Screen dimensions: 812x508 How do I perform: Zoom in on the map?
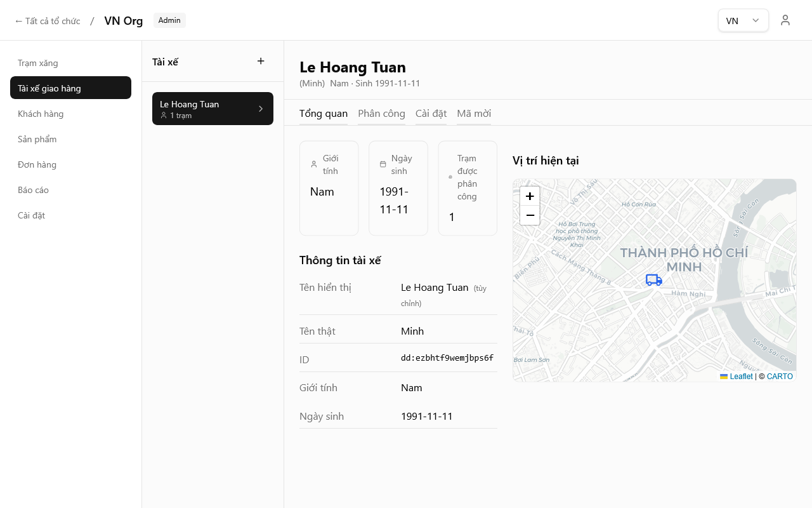click(530, 196)
